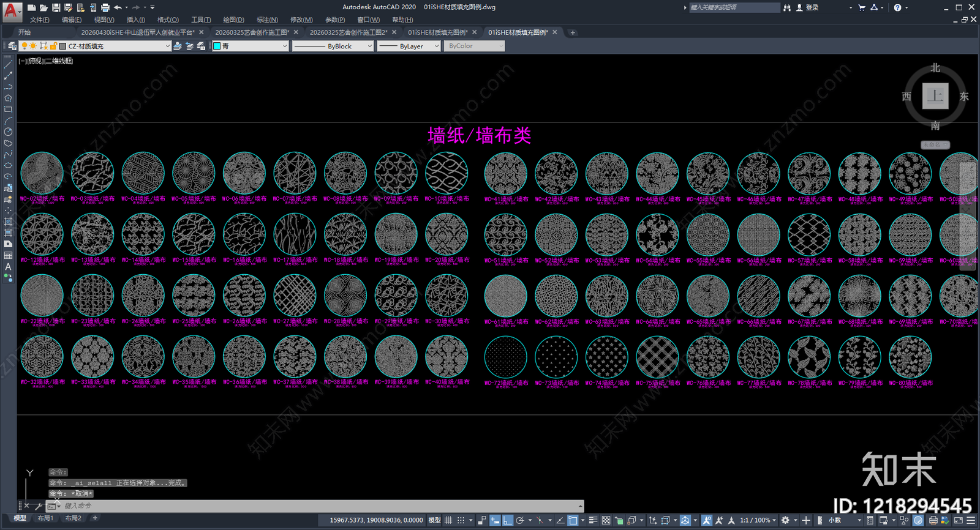Image resolution: width=980 pixels, height=530 pixels.
Task: Select the Circle tool in left toolbar
Action: click(8, 132)
